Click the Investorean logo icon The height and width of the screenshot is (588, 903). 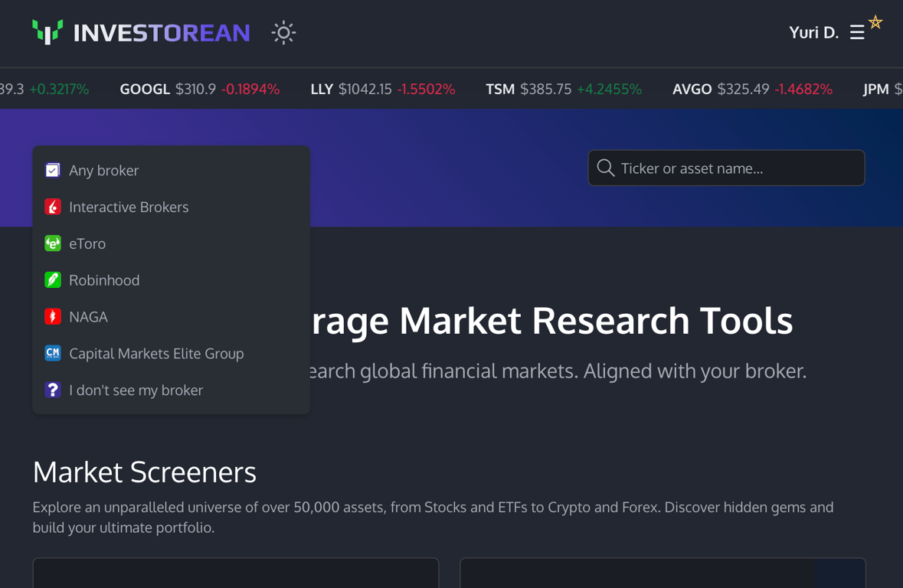tap(47, 32)
